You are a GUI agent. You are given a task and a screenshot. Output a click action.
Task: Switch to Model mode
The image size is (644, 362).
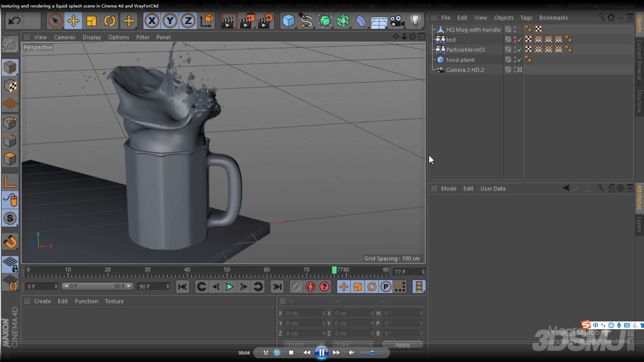pos(10,67)
